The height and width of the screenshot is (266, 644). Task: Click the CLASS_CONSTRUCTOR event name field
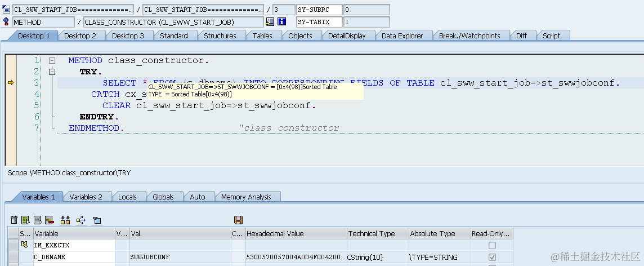(x=173, y=22)
